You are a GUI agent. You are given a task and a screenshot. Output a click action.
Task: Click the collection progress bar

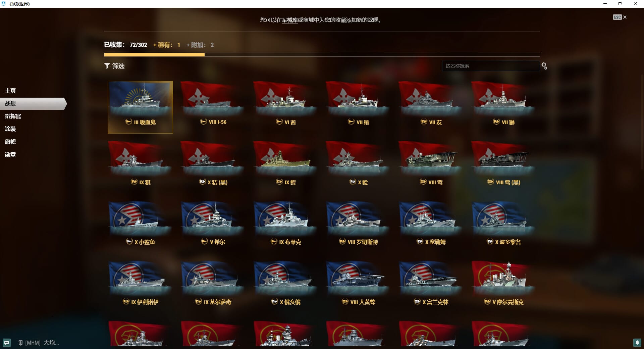322,55
